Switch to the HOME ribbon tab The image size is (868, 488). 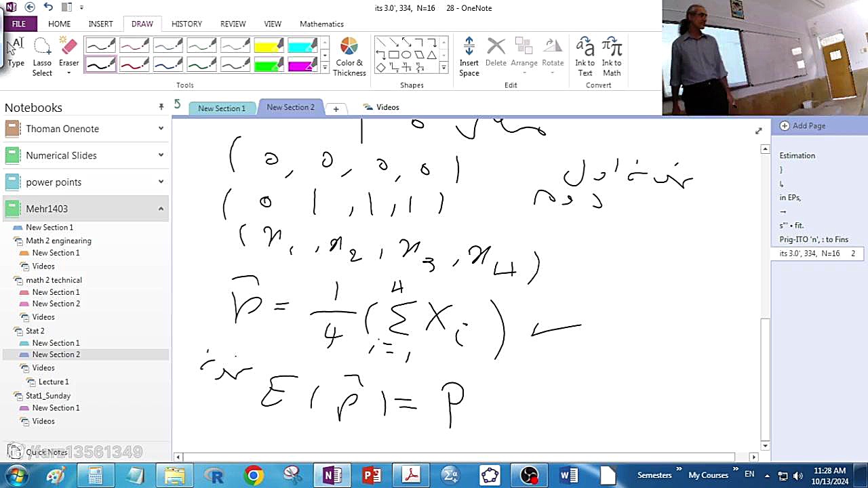click(59, 24)
